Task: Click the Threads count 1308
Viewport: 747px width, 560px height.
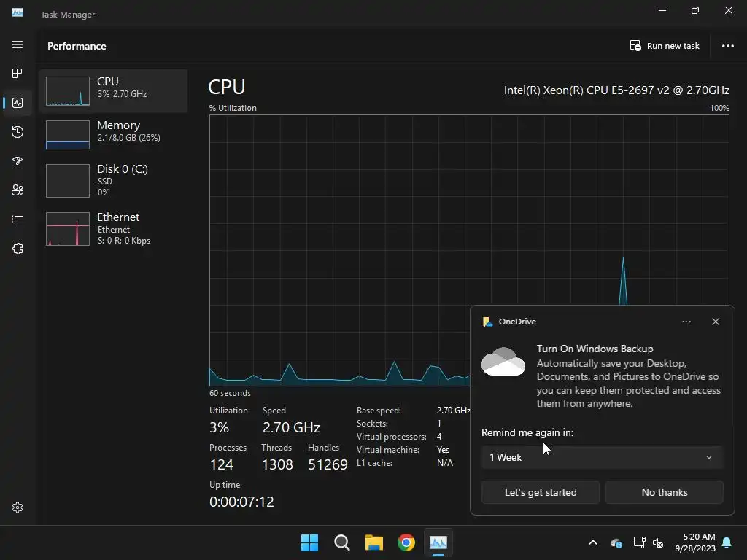Action: click(277, 464)
